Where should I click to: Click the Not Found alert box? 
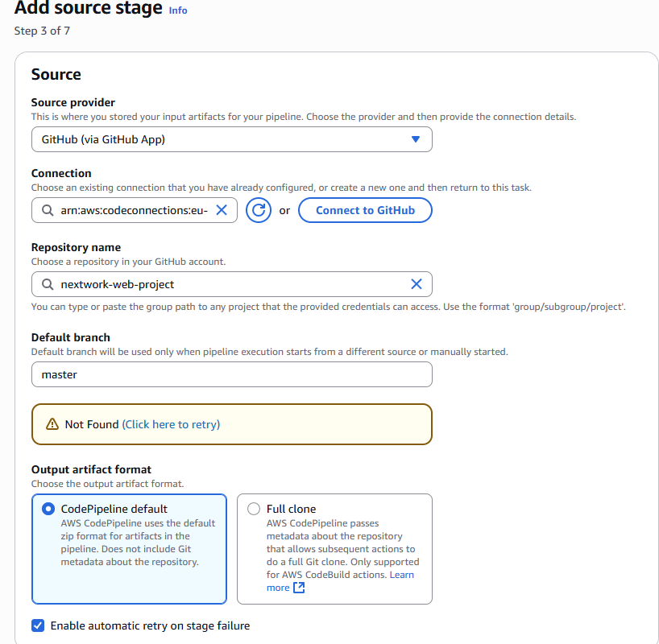pos(322,424)
